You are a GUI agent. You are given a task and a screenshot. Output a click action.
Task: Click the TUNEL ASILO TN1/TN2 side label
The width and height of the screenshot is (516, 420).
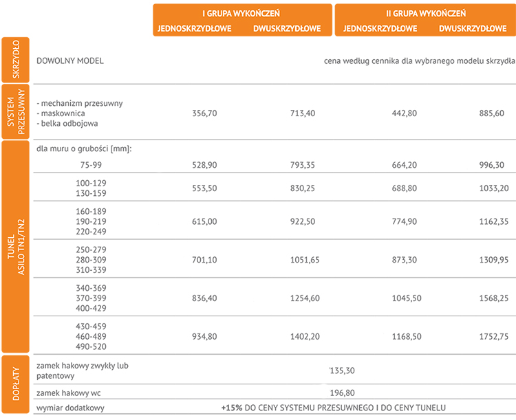click(15, 247)
